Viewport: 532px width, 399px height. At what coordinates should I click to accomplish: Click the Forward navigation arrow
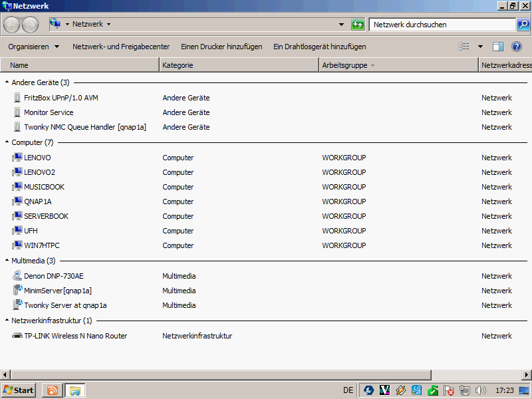(30, 25)
